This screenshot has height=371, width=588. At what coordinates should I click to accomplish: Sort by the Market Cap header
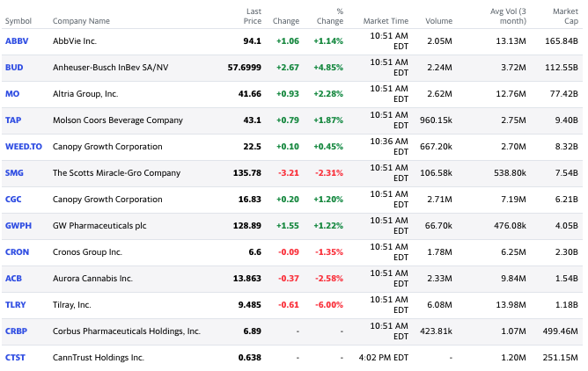click(x=566, y=16)
